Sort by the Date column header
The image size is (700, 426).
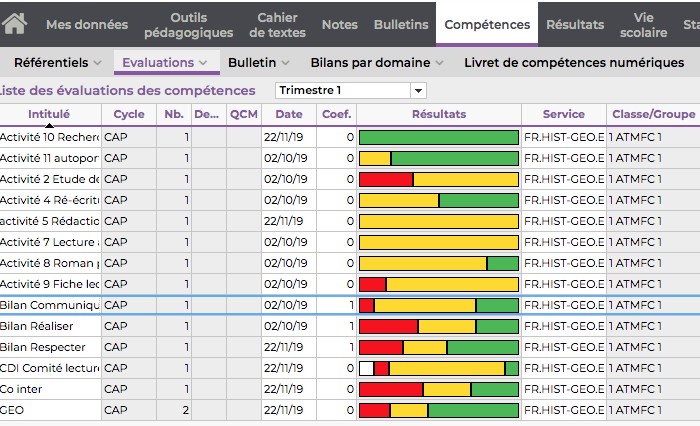[288, 114]
